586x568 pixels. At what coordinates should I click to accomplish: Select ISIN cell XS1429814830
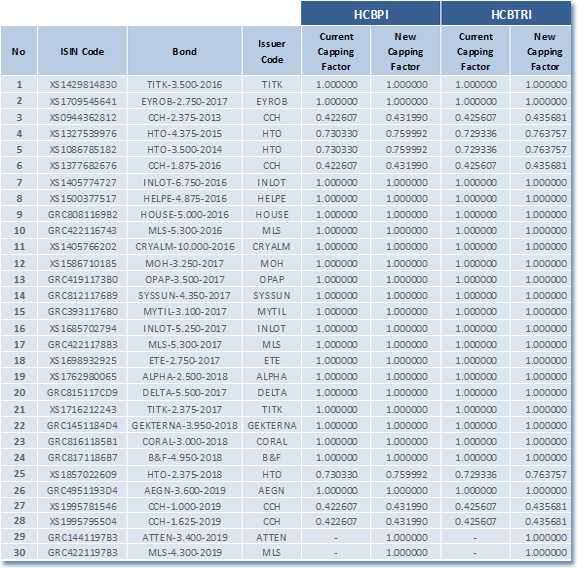[82, 85]
